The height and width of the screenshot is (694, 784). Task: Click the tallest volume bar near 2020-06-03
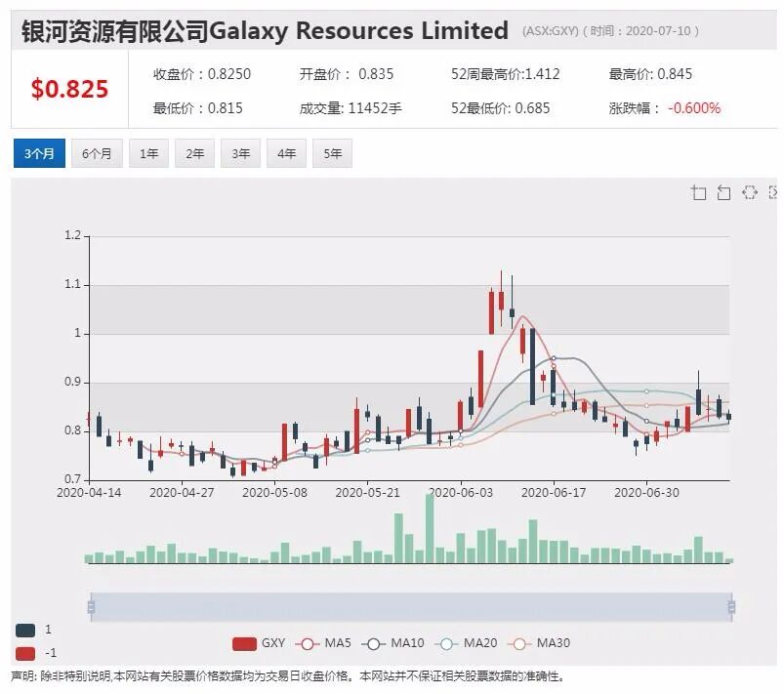click(430, 528)
